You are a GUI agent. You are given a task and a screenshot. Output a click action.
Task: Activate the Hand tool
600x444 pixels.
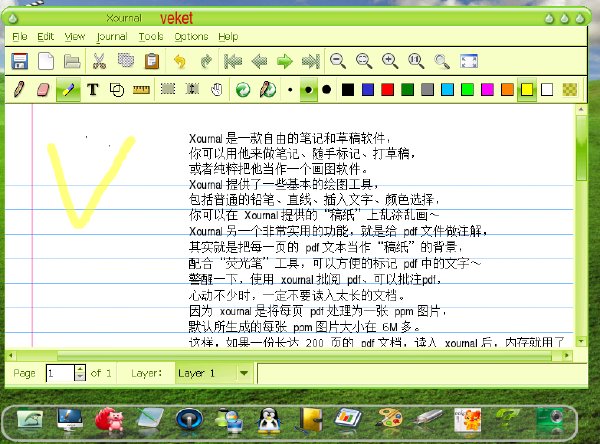[x=217, y=90]
